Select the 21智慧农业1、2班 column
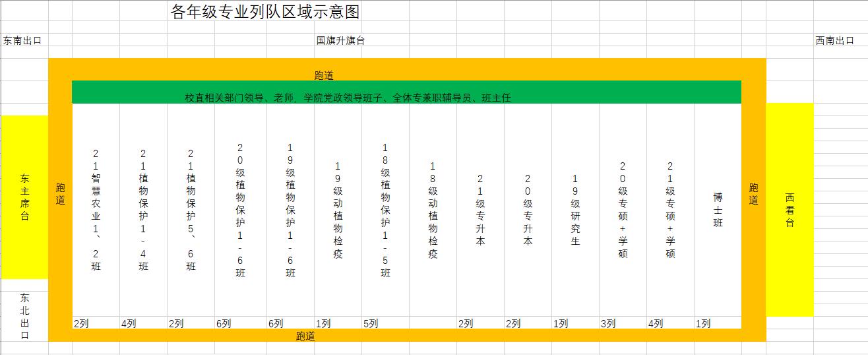This screenshot has height=355, width=868. 96,210
